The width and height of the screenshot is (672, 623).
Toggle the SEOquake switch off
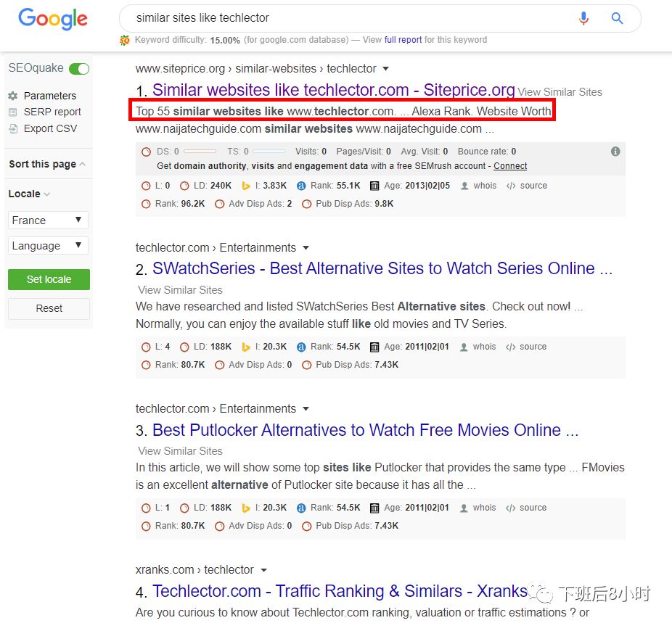(x=79, y=68)
